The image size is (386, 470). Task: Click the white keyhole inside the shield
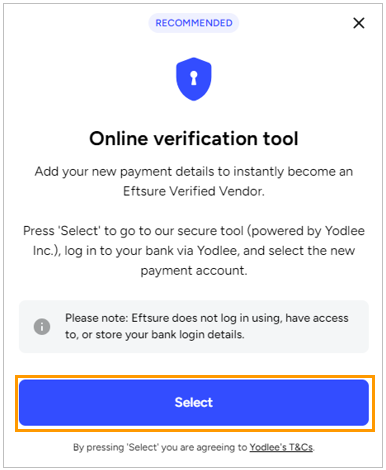pos(194,78)
